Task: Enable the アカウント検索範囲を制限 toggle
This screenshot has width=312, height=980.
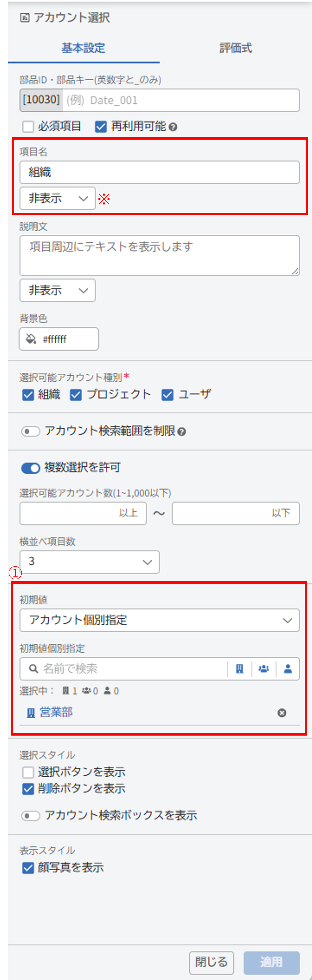Action: click(x=31, y=431)
